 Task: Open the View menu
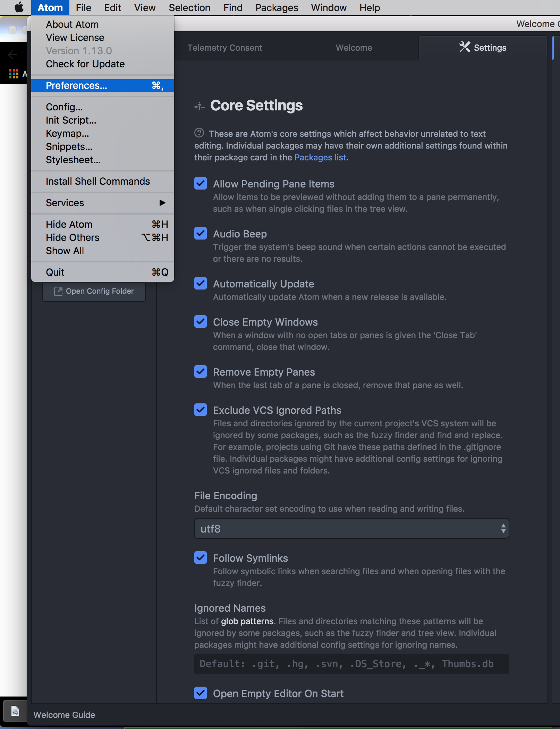point(145,8)
